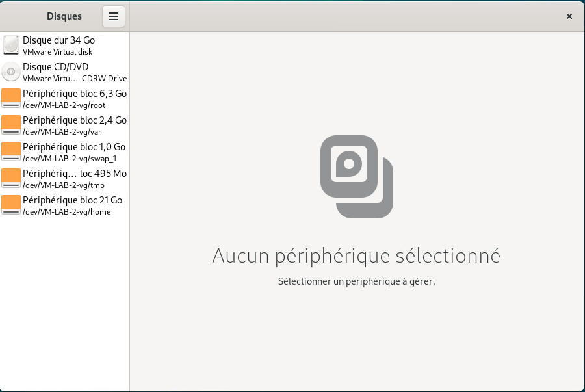Image resolution: width=585 pixels, height=392 pixels.
Task: Click "Sélectionner un périphérique à gérer" text
Action: [356, 281]
